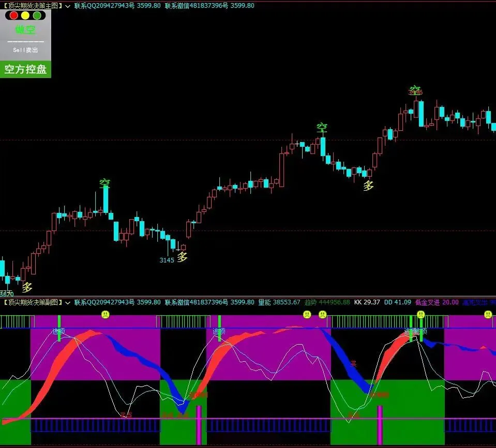Click 联系微信481837396号 text in sub chart header
The width and height of the screenshot is (496, 448).
tap(196, 302)
